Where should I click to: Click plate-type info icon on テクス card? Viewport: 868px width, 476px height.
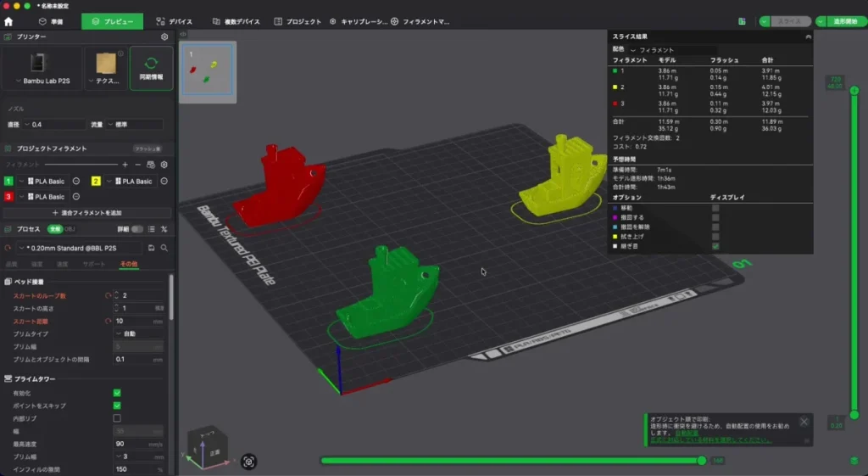tap(120, 53)
